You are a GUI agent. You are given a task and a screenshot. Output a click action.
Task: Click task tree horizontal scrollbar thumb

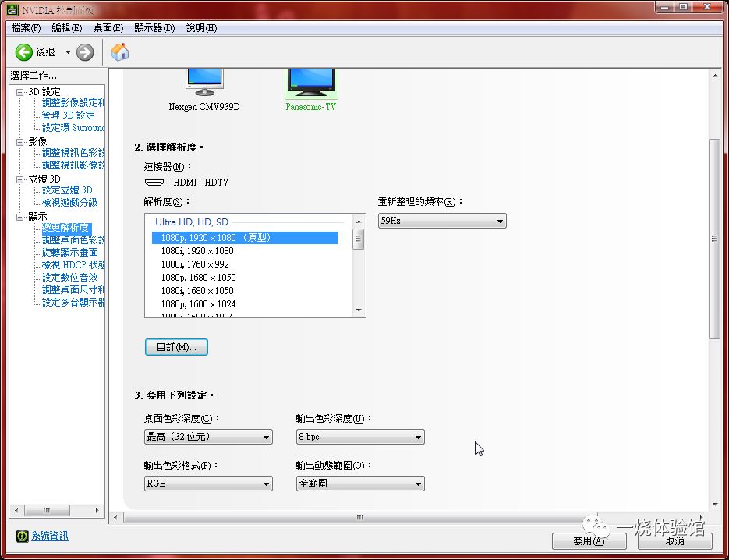[47, 510]
